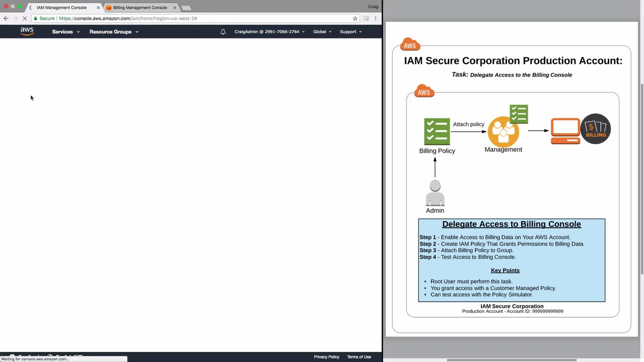Click the 'Management' label under group icon
The width and height of the screenshot is (644, 362).
[x=503, y=149]
